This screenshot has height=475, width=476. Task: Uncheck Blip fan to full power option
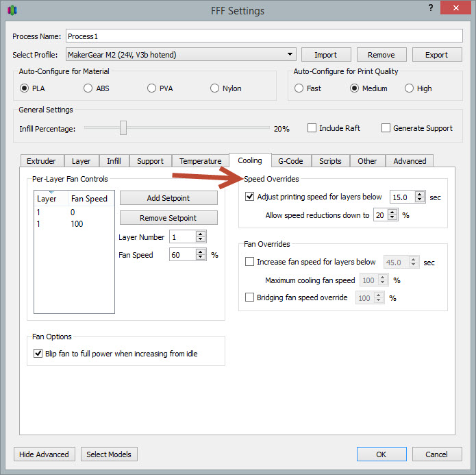pos(38,354)
